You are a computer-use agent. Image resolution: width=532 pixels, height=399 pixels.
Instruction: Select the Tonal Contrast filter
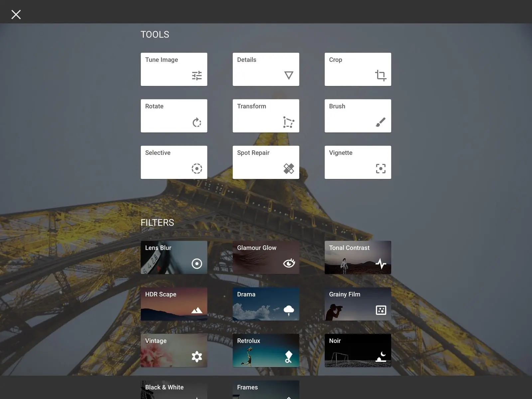coord(357,257)
